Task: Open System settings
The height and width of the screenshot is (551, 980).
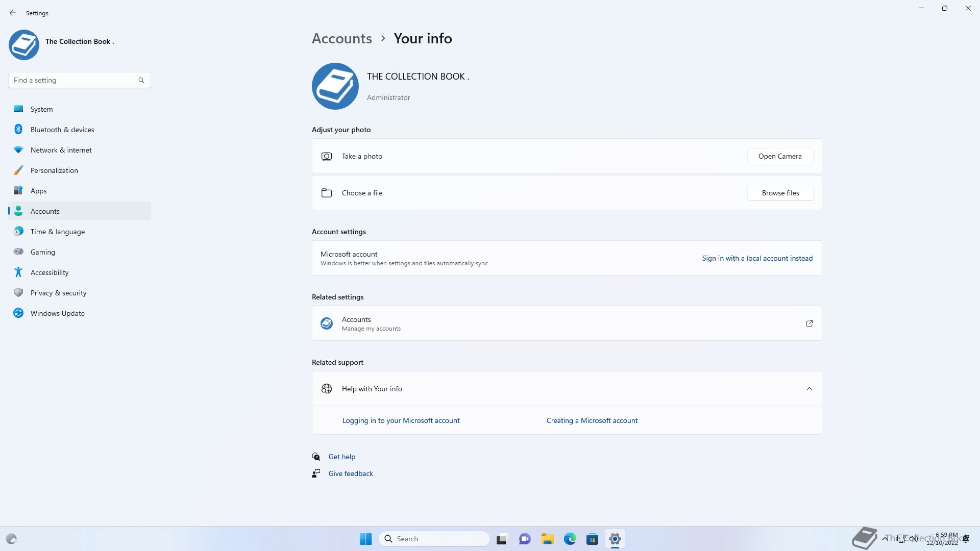Action: 79,109
